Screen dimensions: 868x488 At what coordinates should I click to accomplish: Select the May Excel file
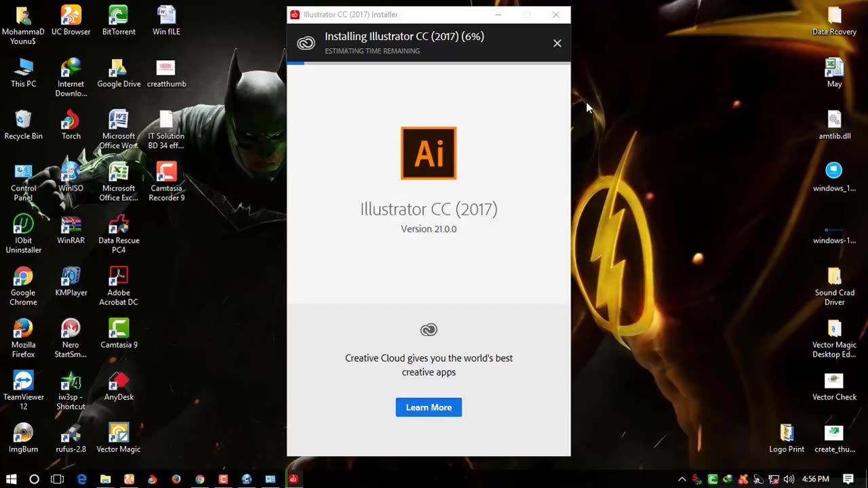[834, 73]
